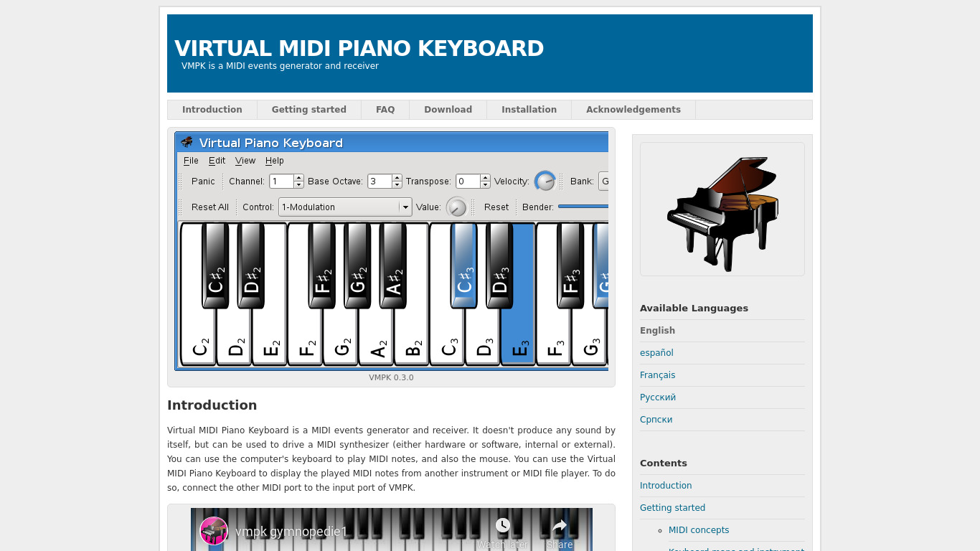Switch language to español
The height and width of the screenshot is (551, 980).
(x=656, y=353)
